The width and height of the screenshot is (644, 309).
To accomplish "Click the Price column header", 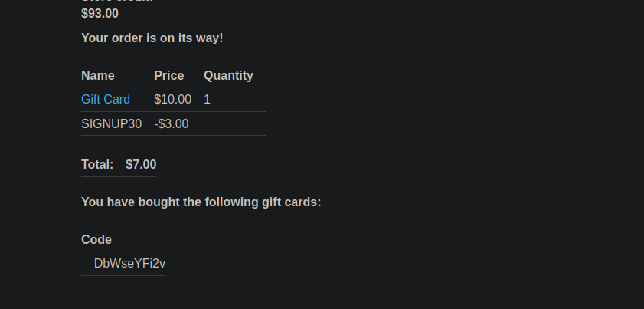I will pos(169,75).
